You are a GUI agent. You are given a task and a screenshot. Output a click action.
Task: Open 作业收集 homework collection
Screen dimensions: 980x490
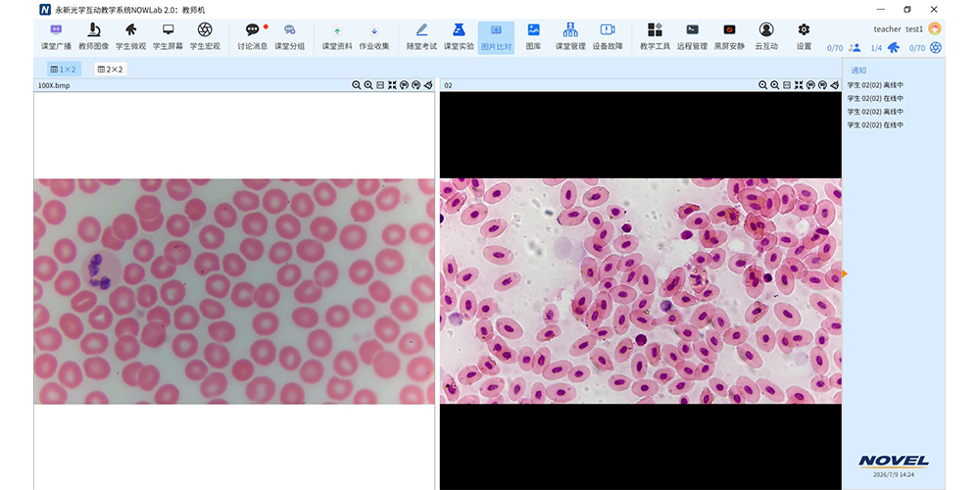tap(374, 37)
